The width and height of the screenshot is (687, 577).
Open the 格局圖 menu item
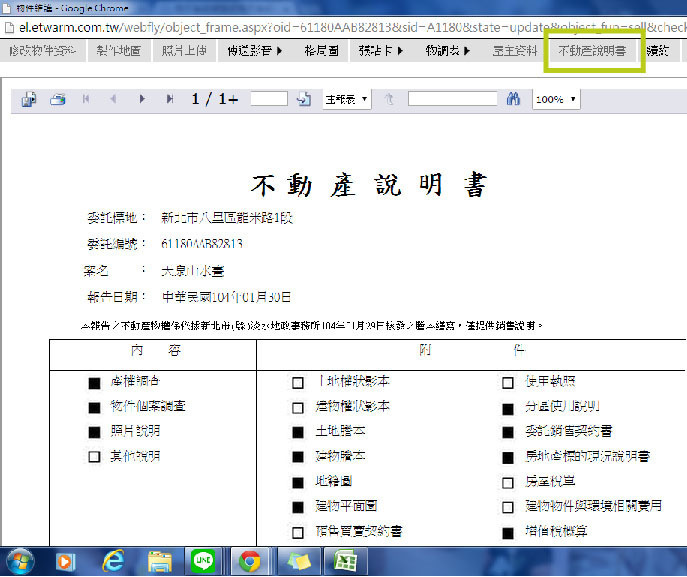tap(322, 51)
